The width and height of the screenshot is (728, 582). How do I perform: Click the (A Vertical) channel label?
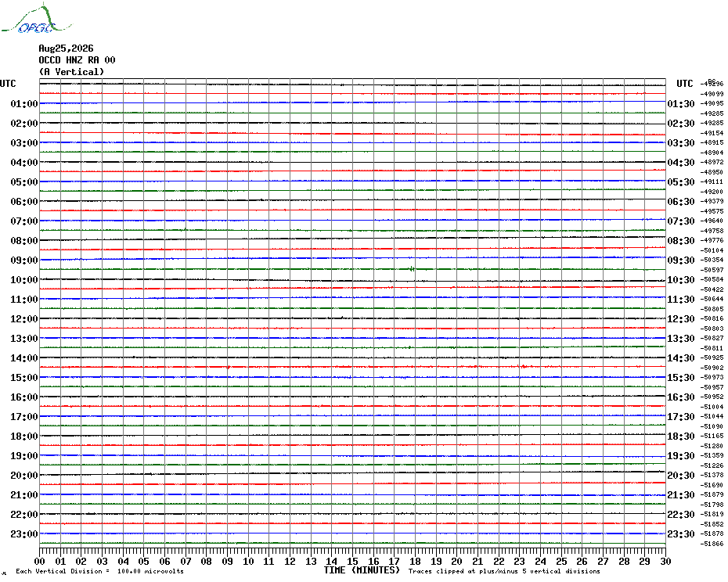point(71,72)
